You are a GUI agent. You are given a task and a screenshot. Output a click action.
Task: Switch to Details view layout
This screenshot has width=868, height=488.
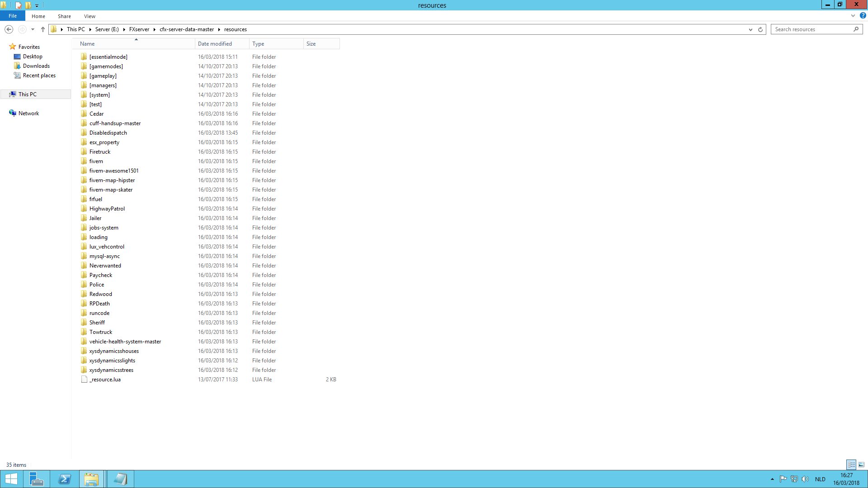pyautogui.click(x=851, y=465)
